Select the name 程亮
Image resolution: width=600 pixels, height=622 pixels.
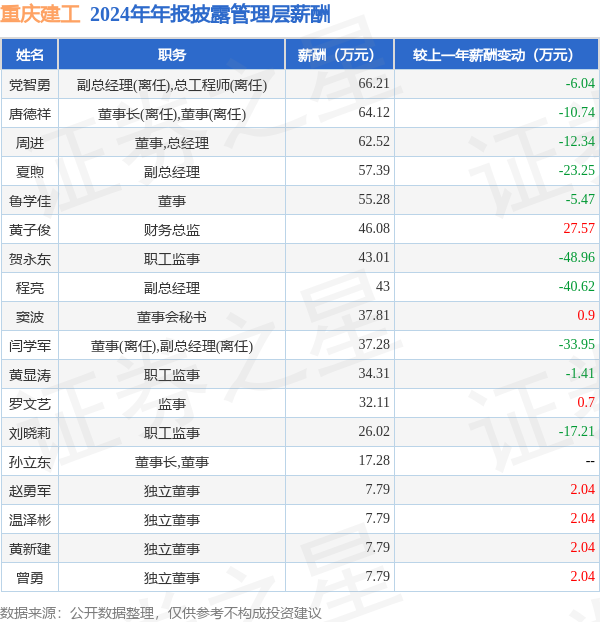pos(30,288)
